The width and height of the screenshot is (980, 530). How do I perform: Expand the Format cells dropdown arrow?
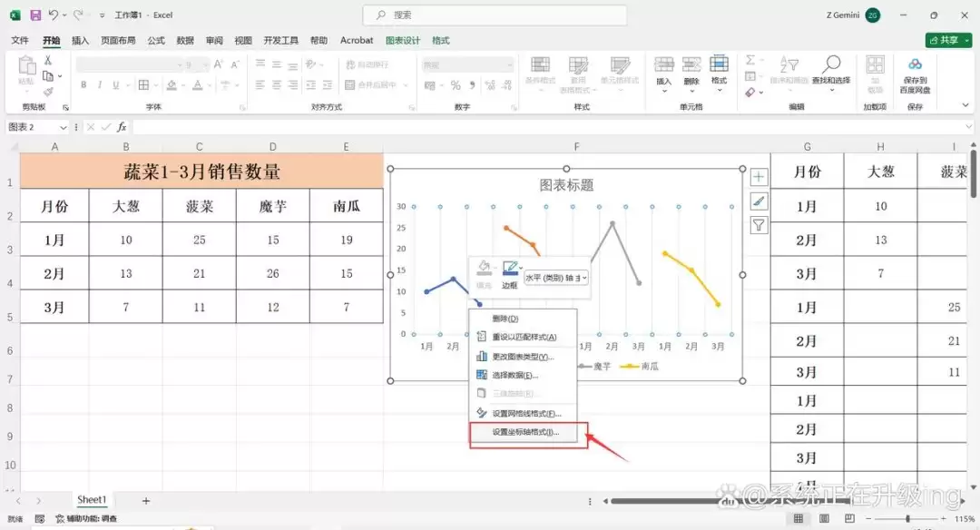(719, 91)
